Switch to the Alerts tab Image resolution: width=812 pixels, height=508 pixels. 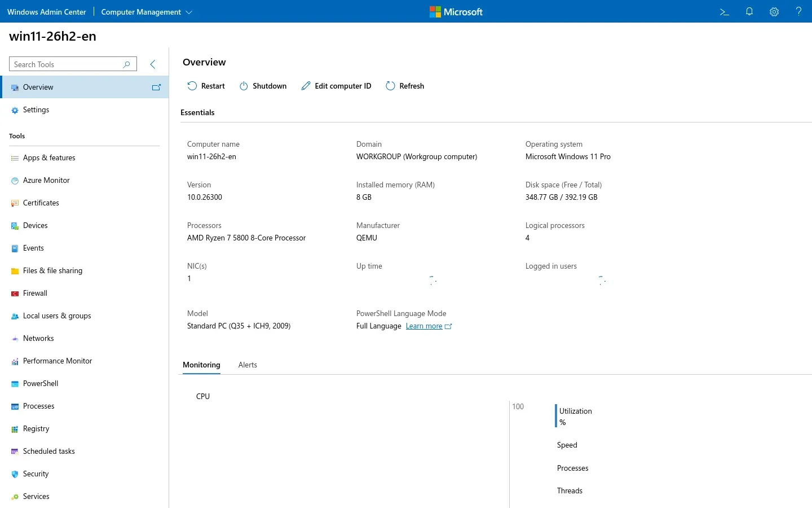248,365
